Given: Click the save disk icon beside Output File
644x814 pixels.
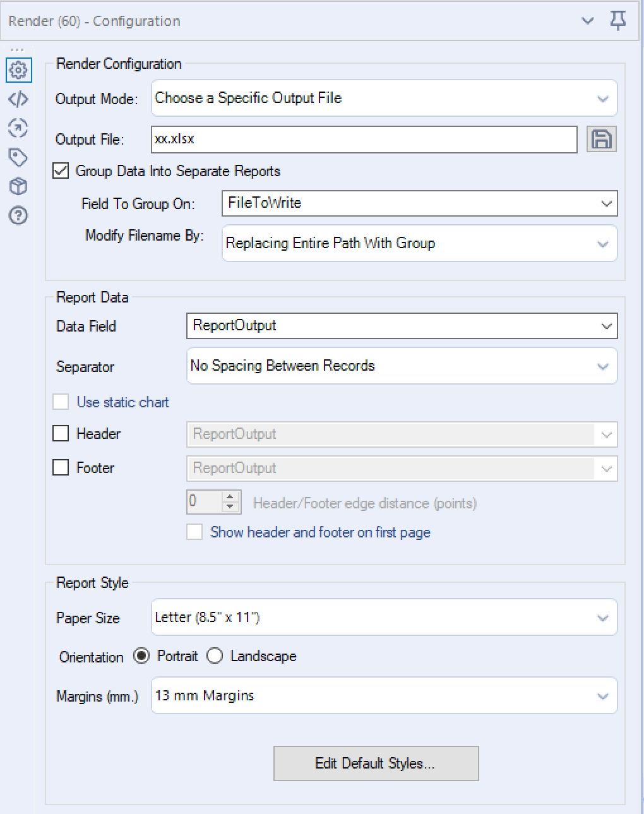Looking at the screenshot, I should click(x=601, y=139).
